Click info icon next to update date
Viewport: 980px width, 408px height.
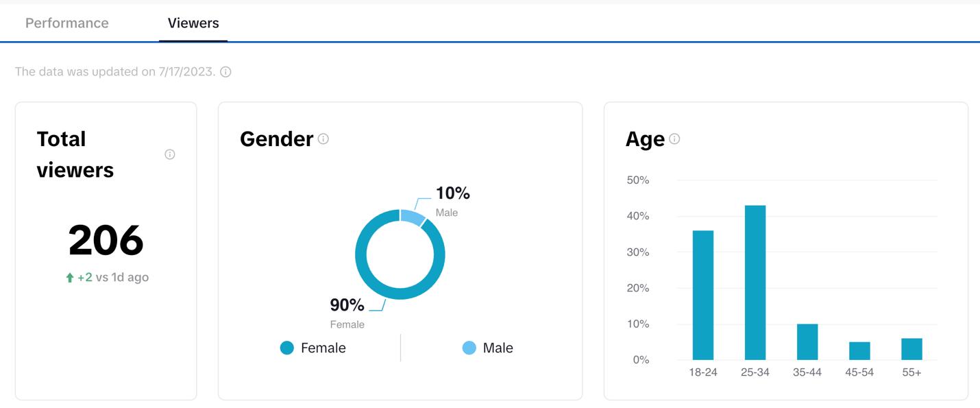(x=225, y=72)
